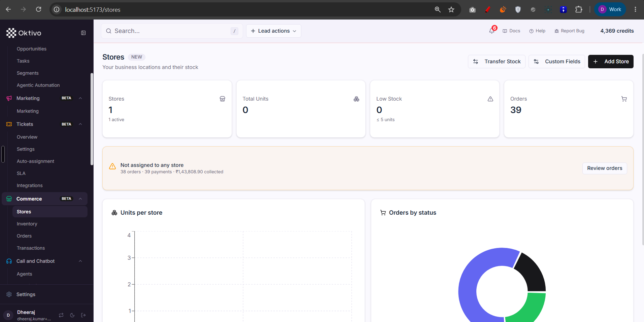Viewport: 644px width, 322px height.
Task: Collapse the Call and Chatbot chevron
Action: 80,261
